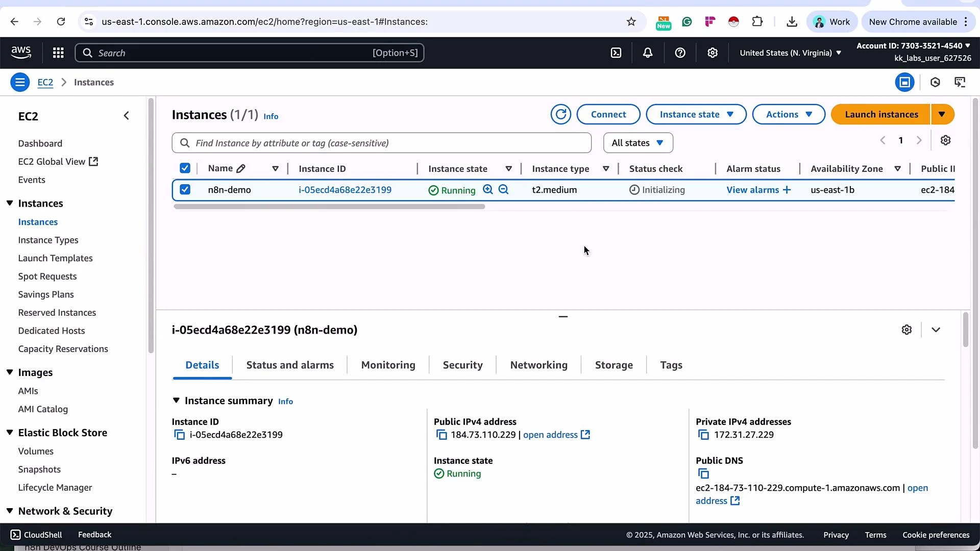
Task: Toggle the select-all instances checkbox
Action: click(x=185, y=168)
